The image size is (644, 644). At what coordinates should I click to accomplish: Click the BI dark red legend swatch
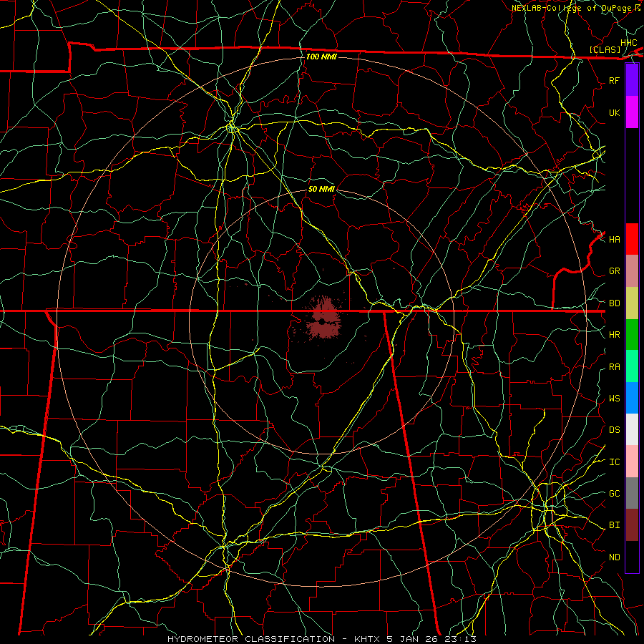632,525
